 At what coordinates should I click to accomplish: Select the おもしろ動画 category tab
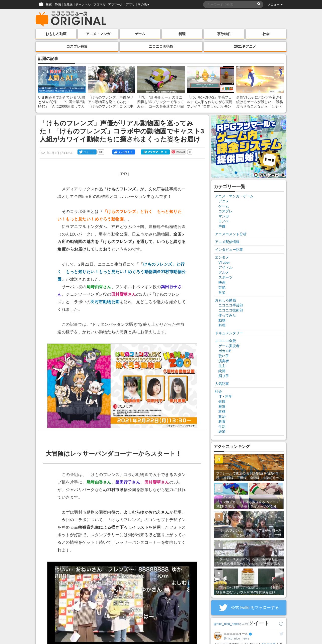click(x=56, y=34)
